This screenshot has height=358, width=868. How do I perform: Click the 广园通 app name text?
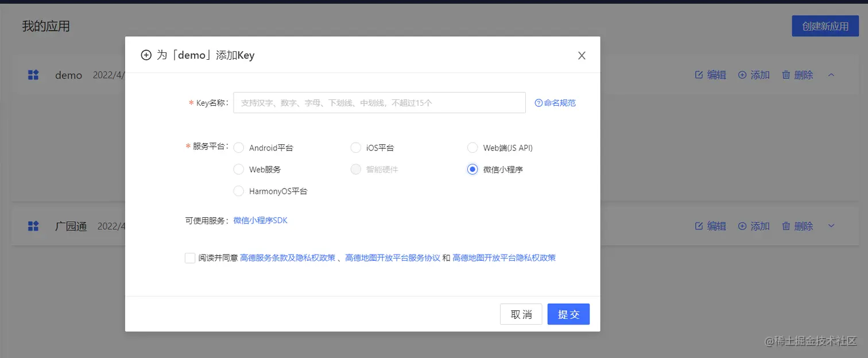[x=71, y=226]
